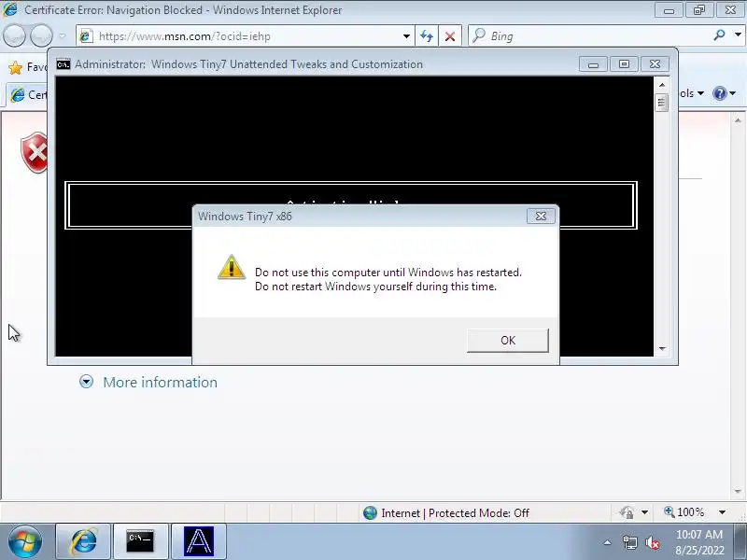This screenshot has height=560, width=747.
Task: Click the muted volume tray icon
Action: pyautogui.click(x=652, y=542)
